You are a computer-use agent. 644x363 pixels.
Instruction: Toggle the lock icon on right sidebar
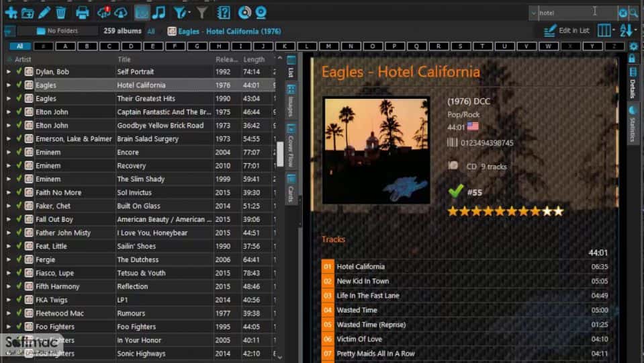pyautogui.click(x=632, y=58)
